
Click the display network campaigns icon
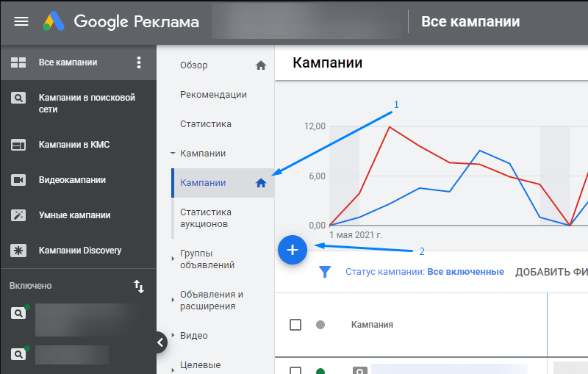pyautogui.click(x=18, y=145)
